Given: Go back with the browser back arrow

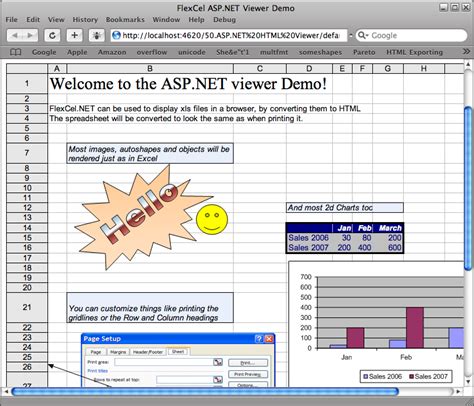Looking at the screenshot, I should click(x=15, y=35).
